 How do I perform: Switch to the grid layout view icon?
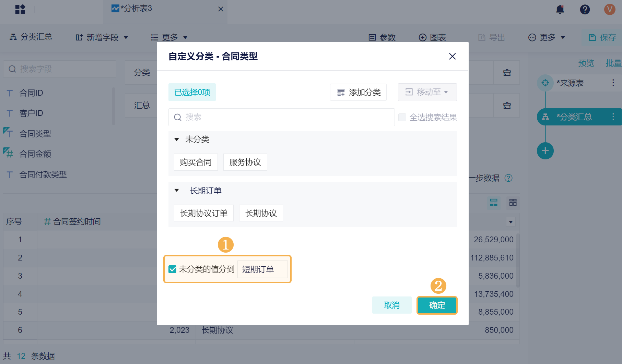tap(513, 203)
